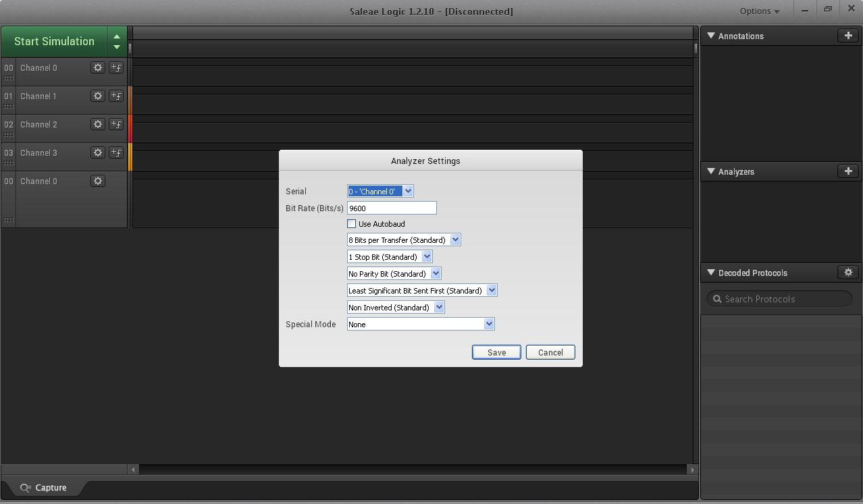The height and width of the screenshot is (504, 863).
Task: Collapse the Annotations panel
Action: coord(711,36)
